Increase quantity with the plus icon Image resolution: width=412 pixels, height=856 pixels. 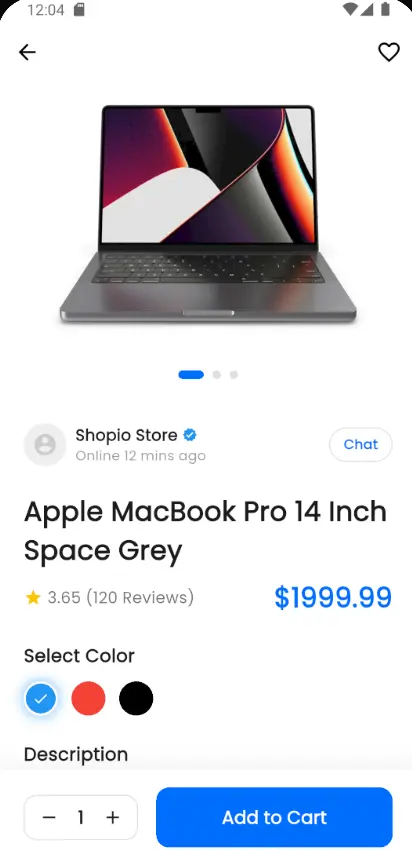tap(112, 817)
